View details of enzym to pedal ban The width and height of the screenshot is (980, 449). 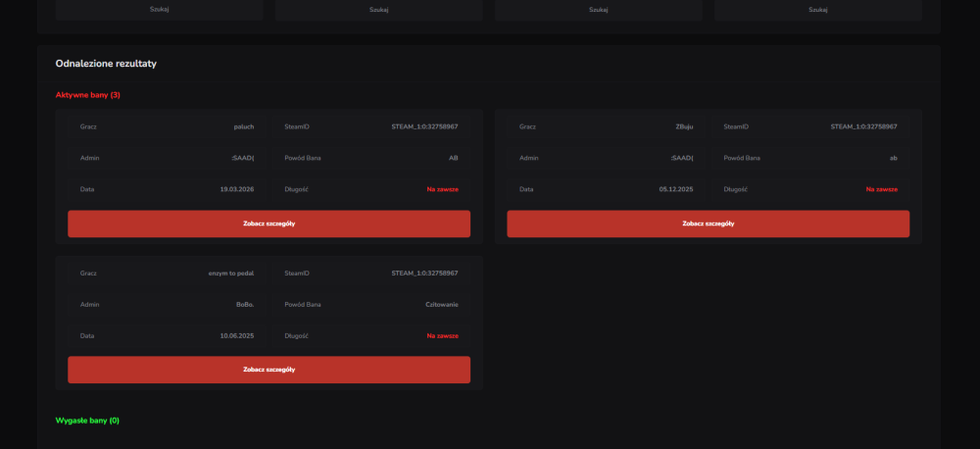(269, 370)
